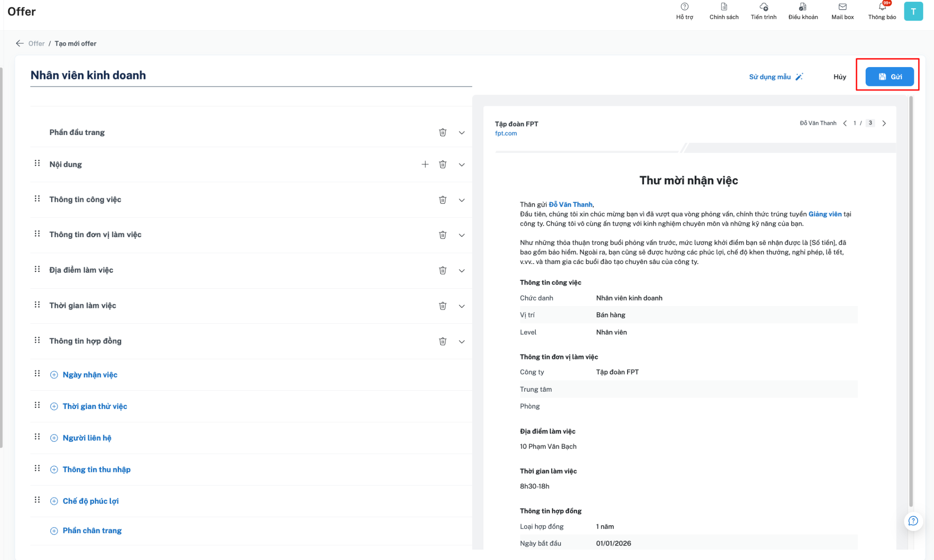Click plus icon in Nội dung row
Image resolution: width=934 pixels, height=560 pixels.
pyautogui.click(x=425, y=164)
